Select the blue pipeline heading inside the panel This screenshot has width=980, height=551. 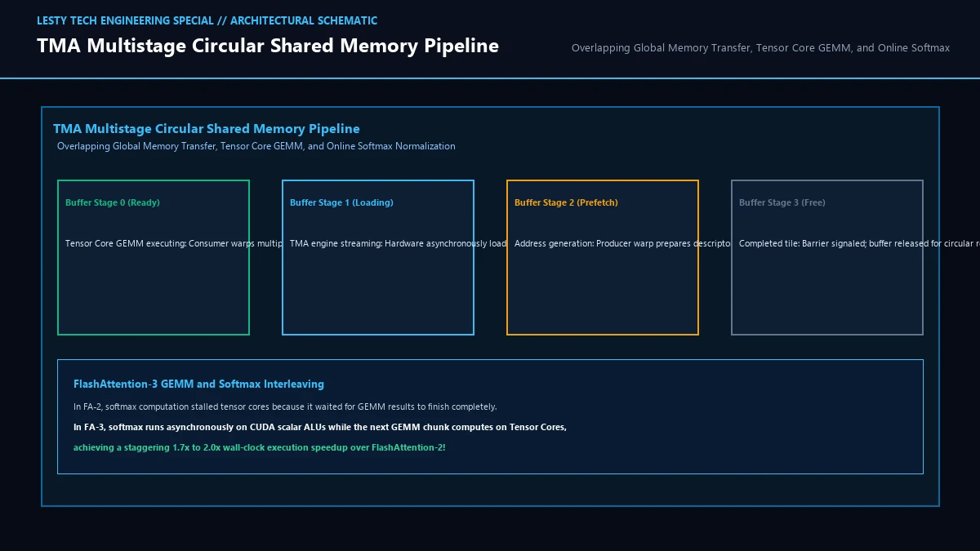click(207, 129)
